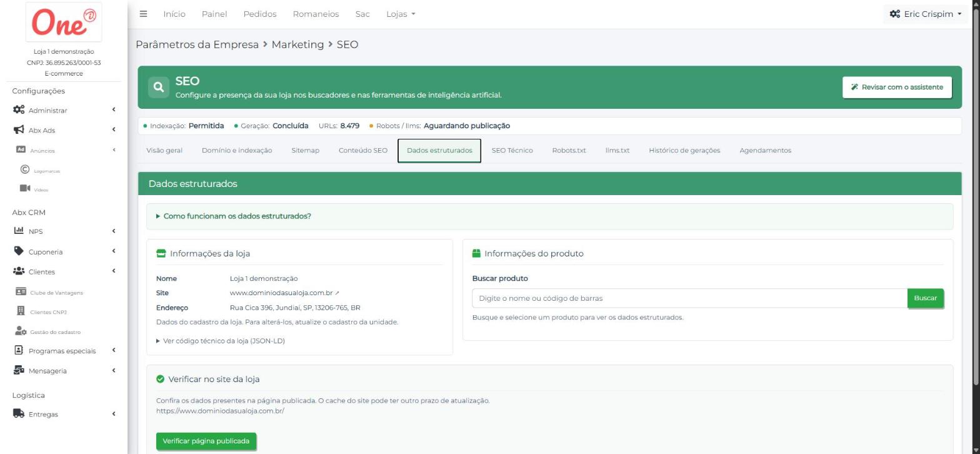980x454 pixels.
Task: Click the SEO magnifier icon in the banner
Action: (x=159, y=88)
